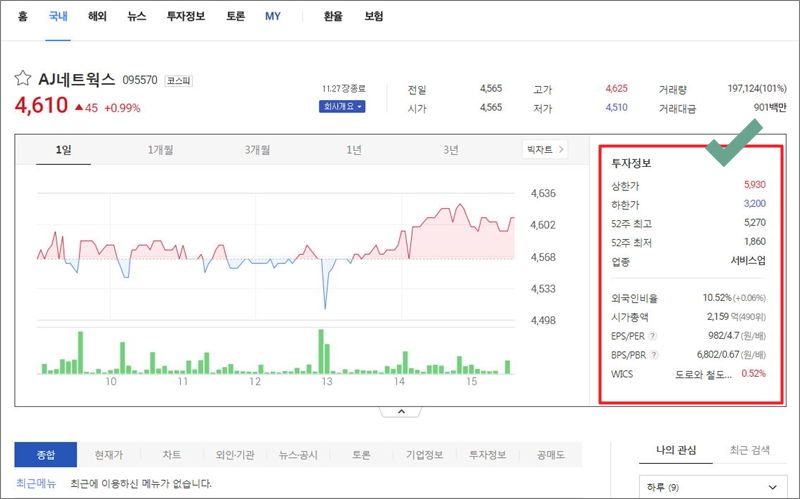The image size is (800, 499).
Task: Click the 거래량 value 197,124(101%)
Action: 757,89
